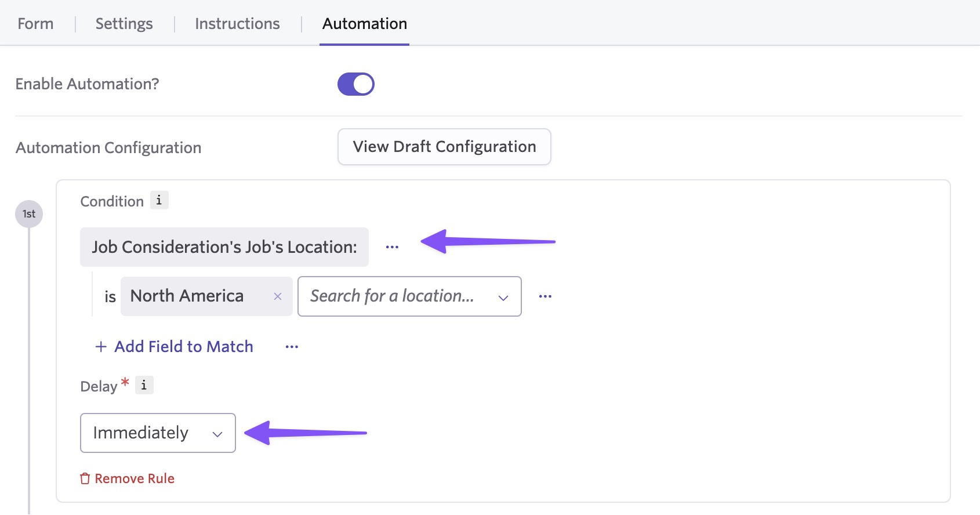
Task: Open the Condition info icon
Action: 159,200
